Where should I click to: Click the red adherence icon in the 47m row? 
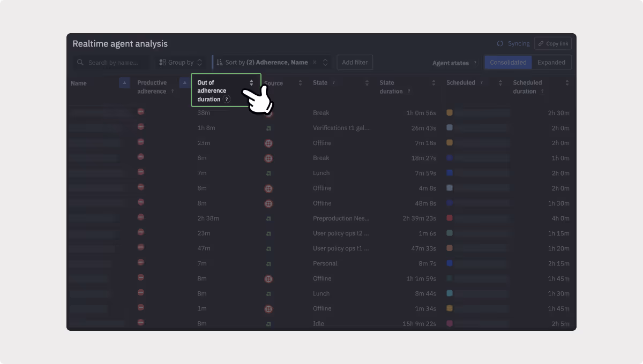click(140, 247)
